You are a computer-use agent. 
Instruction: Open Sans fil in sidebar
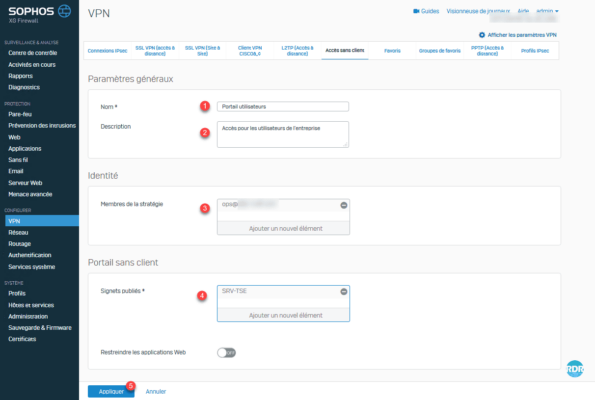tap(18, 160)
